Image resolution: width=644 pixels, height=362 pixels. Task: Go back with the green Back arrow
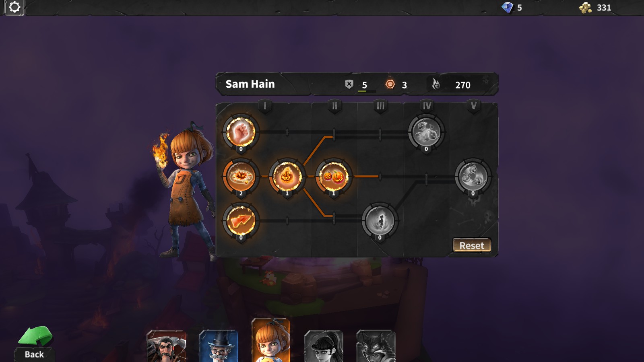coord(35,343)
